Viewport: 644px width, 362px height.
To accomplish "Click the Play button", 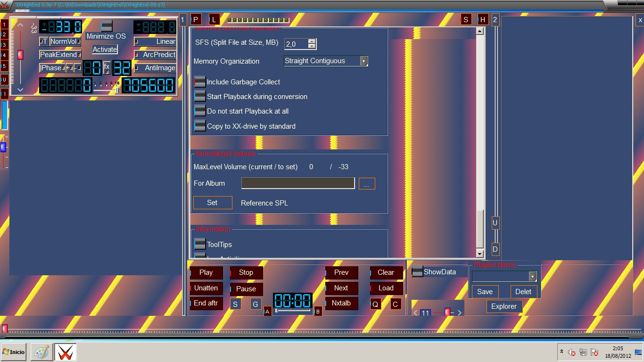I will coord(206,272).
